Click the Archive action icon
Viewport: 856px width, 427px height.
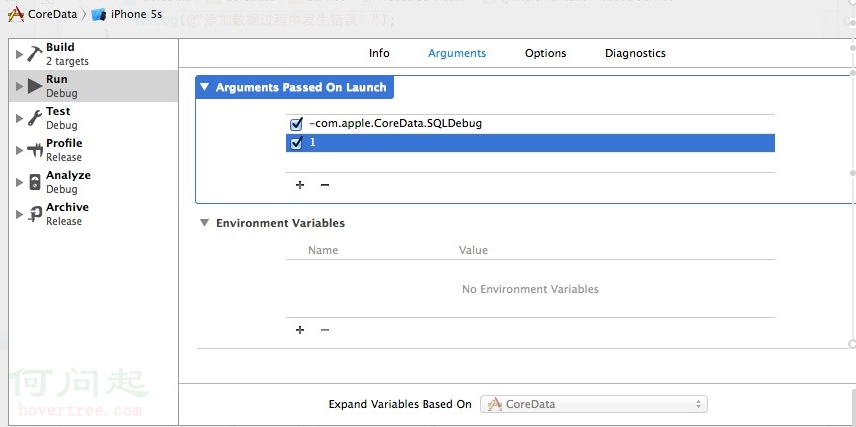[x=34, y=214]
